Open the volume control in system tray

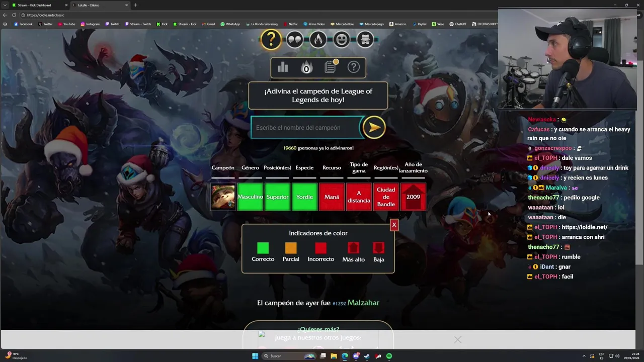[x=617, y=356]
